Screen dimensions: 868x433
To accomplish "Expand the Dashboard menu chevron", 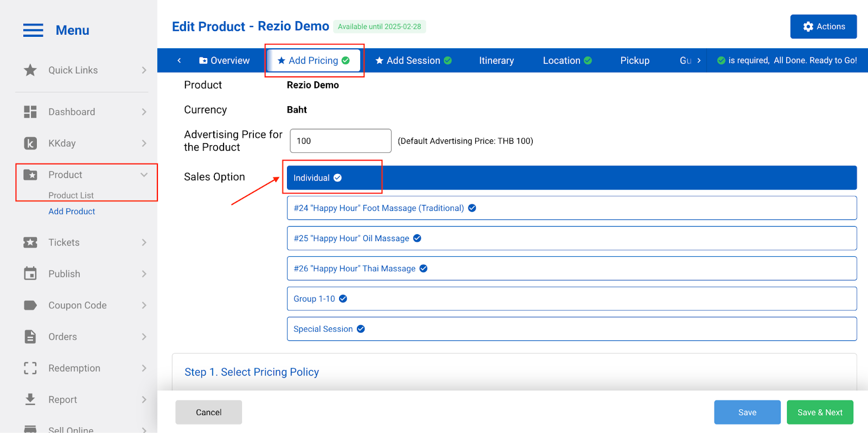I will tap(144, 112).
